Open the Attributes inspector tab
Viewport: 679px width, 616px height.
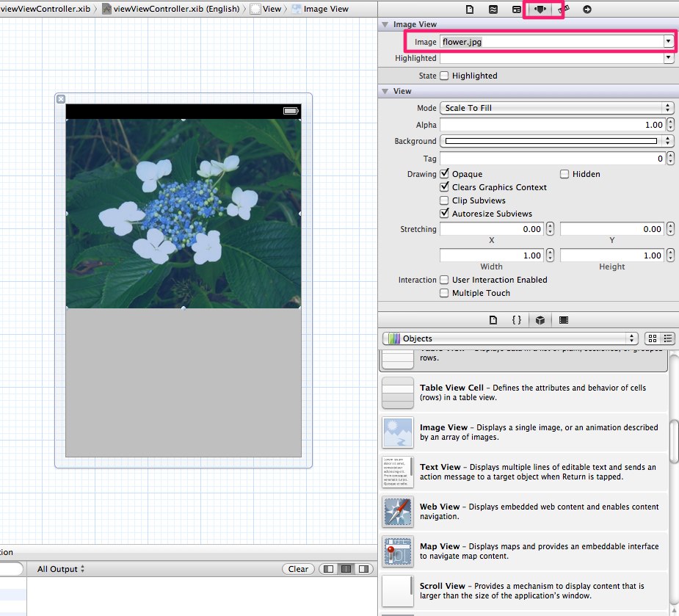[x=540, y=9]
